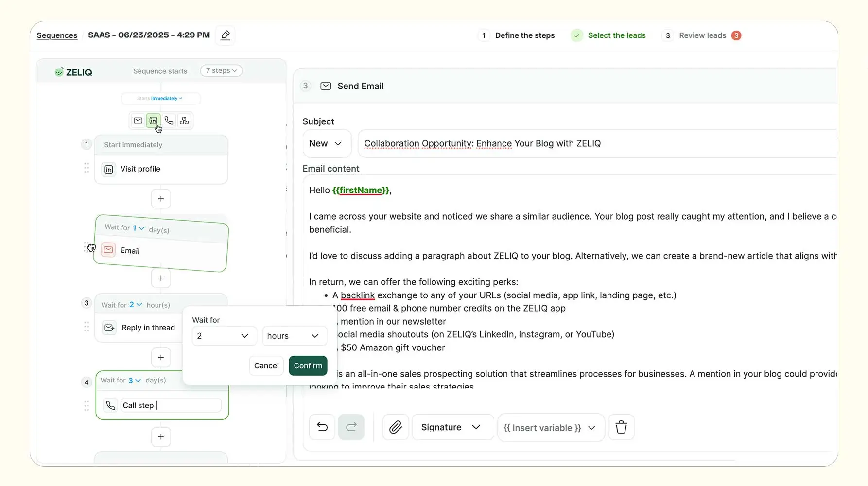Click the pencil edit sequence name icon
The image size is (868, 486).
click(x=226, y=35)
